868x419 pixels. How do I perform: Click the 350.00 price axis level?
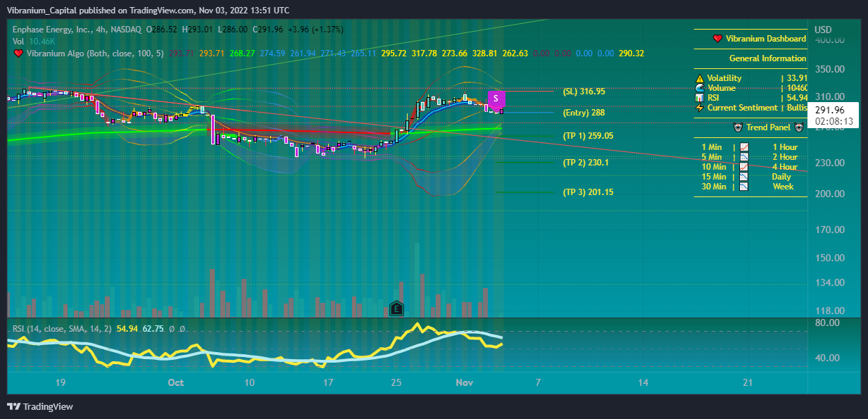point(829,70)
